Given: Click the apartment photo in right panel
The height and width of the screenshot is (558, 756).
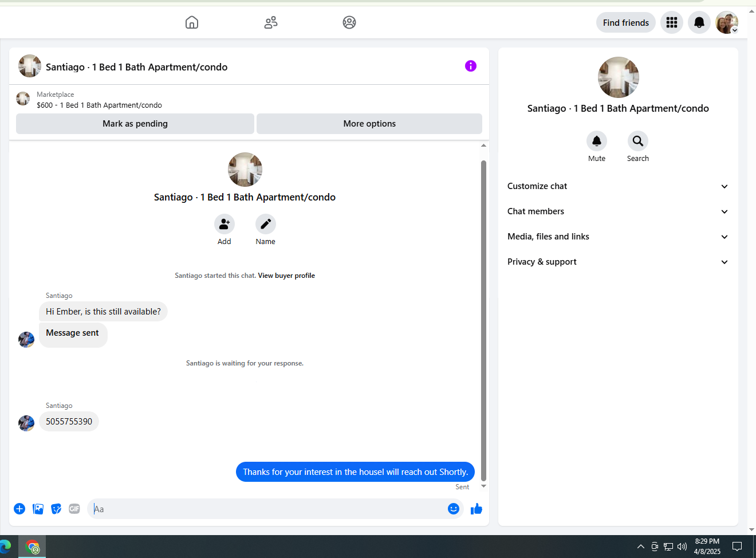Looking at the screenshot, I should tap(619, 77).
